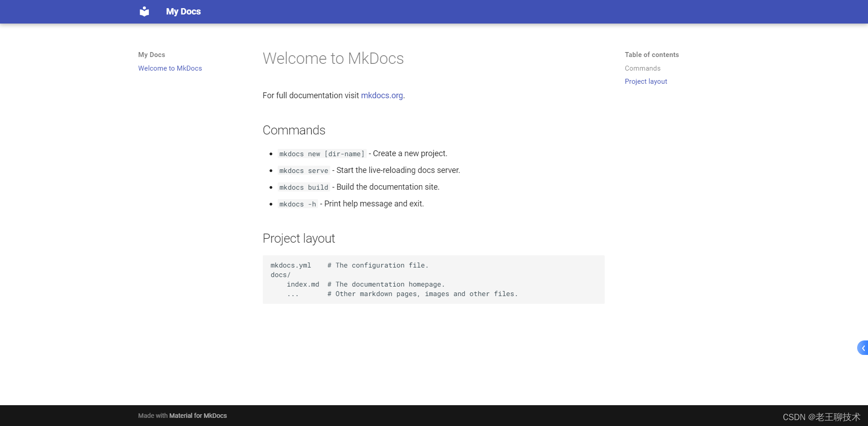Click the Project layout section heading
The height and width of the screenshot is (426, 868).
(299, 239)
